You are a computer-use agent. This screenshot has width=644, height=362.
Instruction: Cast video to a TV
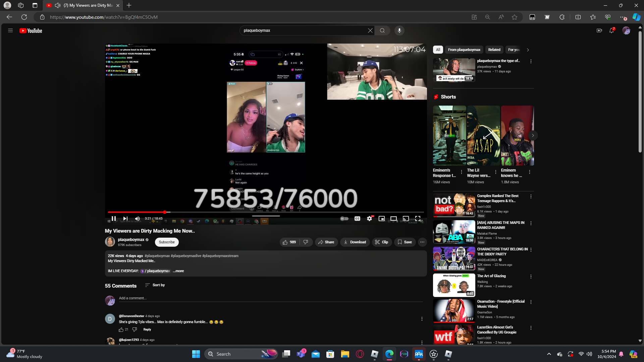pos(406,219)
